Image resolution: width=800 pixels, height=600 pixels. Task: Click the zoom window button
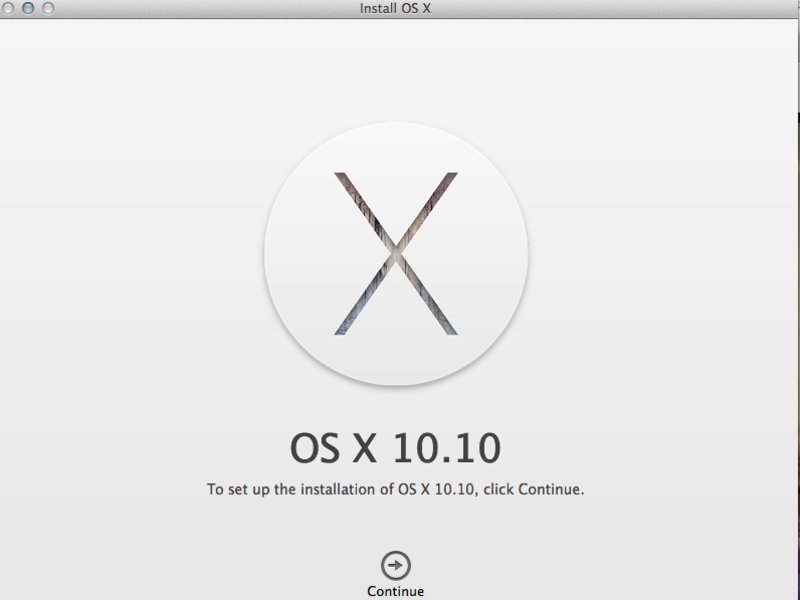pyautogui.click(x=48, y=8)
